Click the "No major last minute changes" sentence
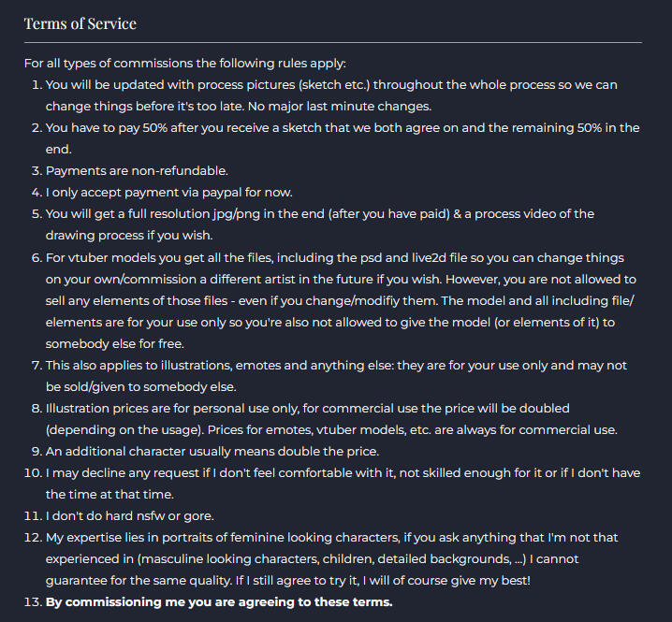 point(335,107)
